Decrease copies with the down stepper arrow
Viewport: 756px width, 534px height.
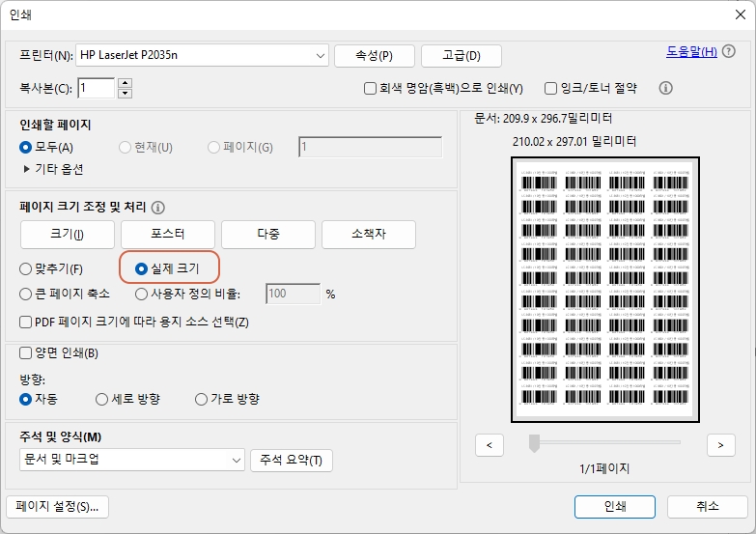pyautogui.click(x=126, y=93)
